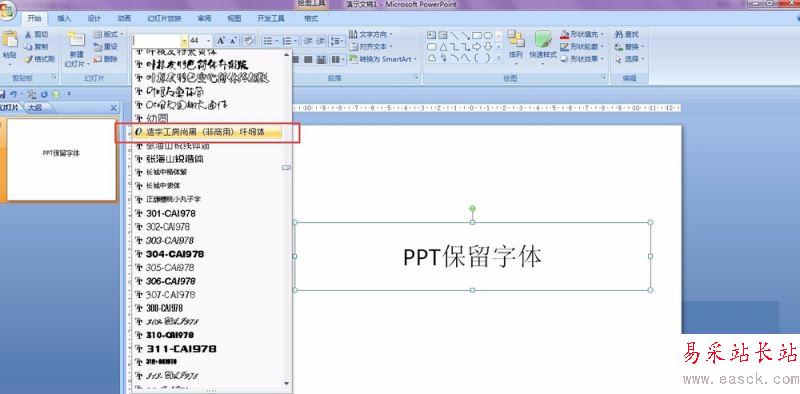
Task: Open the Select (选择) dropdown
Action: pyautogui.click(x=630, y=59)
